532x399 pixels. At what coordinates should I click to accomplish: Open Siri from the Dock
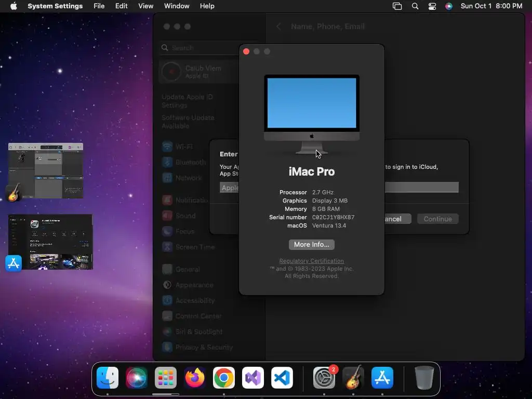pos(137,378)
